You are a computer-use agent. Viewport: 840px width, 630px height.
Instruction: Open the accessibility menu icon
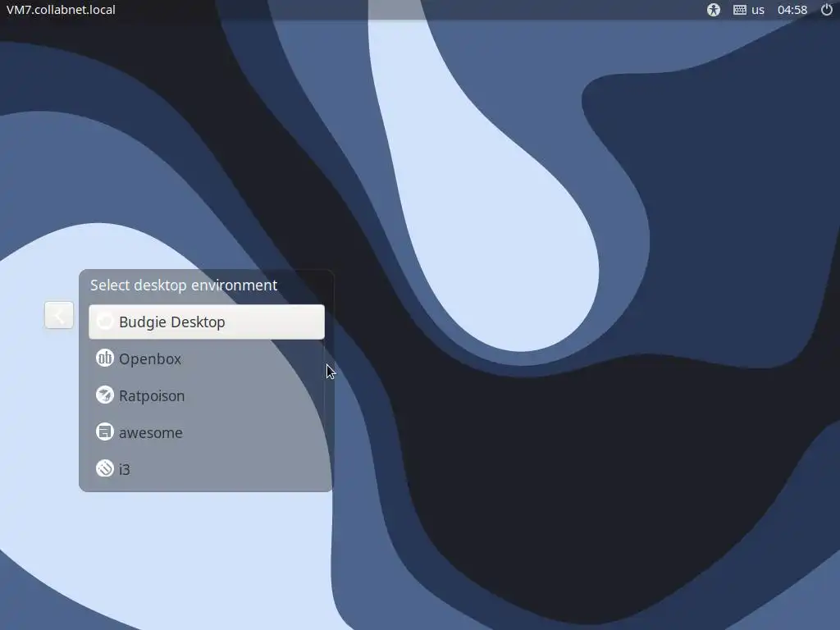click(714, 10)
